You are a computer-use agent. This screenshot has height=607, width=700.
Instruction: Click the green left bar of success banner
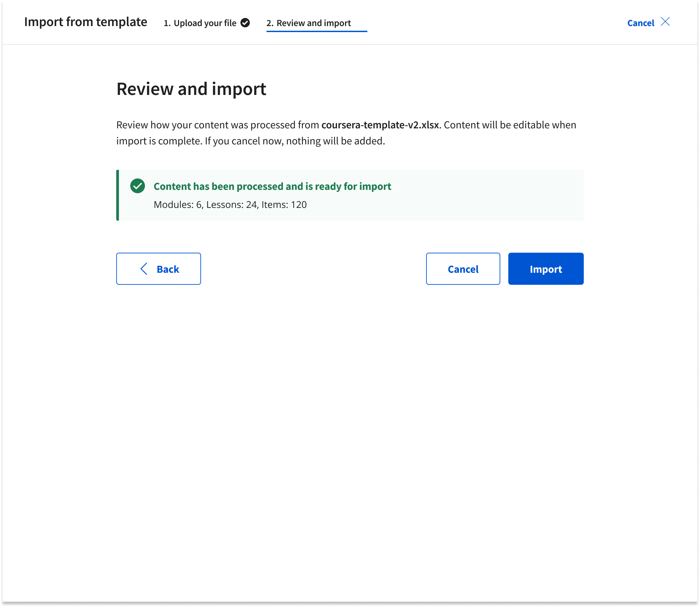(x=118, y=195)
